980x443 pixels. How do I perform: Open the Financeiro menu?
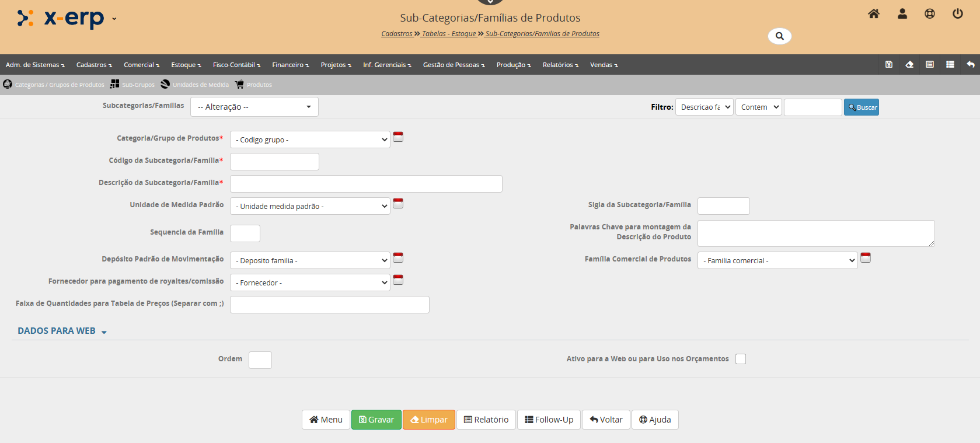[x=290, y=65]
